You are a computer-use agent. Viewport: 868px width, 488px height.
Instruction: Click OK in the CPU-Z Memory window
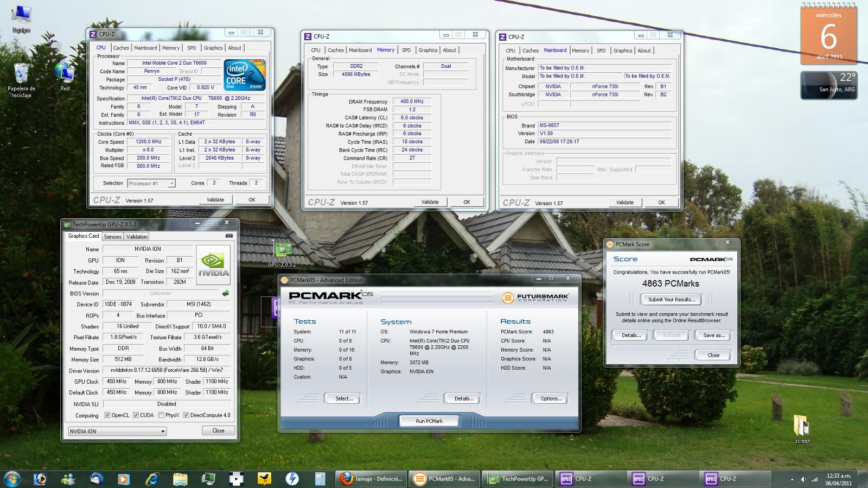tap(467, 202)
